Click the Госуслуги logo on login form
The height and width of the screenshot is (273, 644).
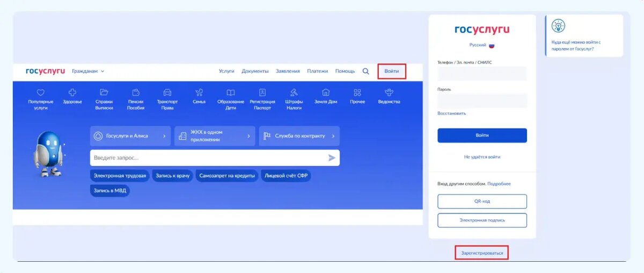(482, 30)
